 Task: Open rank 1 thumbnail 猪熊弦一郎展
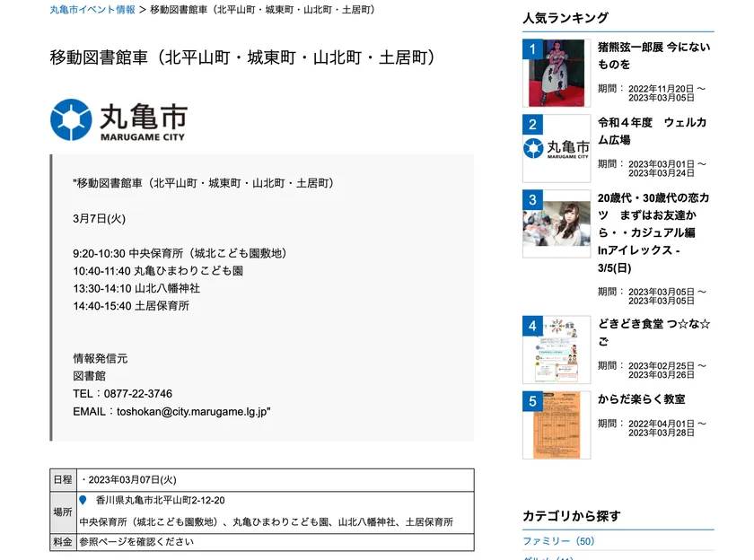pos(557,73)
